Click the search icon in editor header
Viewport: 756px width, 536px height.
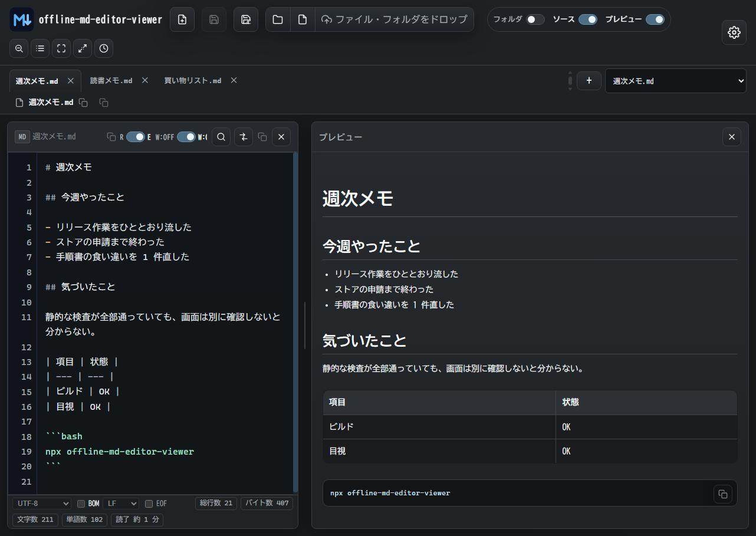point(221,137)
